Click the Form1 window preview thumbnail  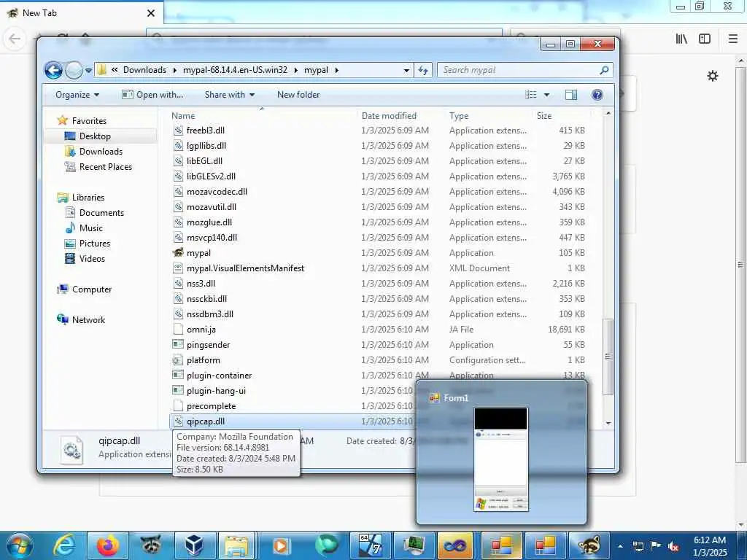[500, 459]
